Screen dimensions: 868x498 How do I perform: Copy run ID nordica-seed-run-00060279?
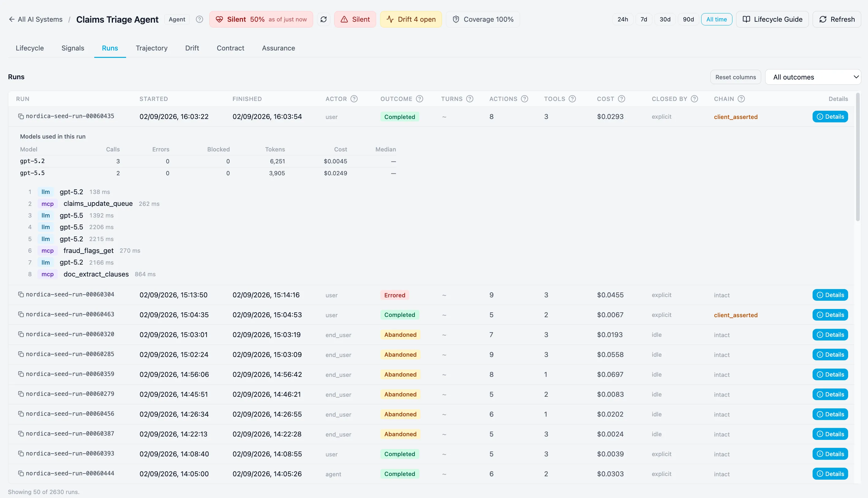point(21,394)
